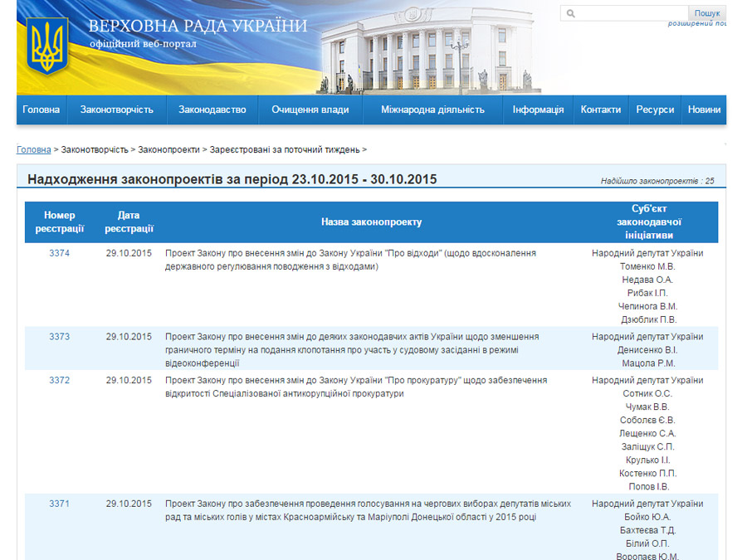Click bill title about Красноармійську та Маріуполі elections

(x=368, y=510)
